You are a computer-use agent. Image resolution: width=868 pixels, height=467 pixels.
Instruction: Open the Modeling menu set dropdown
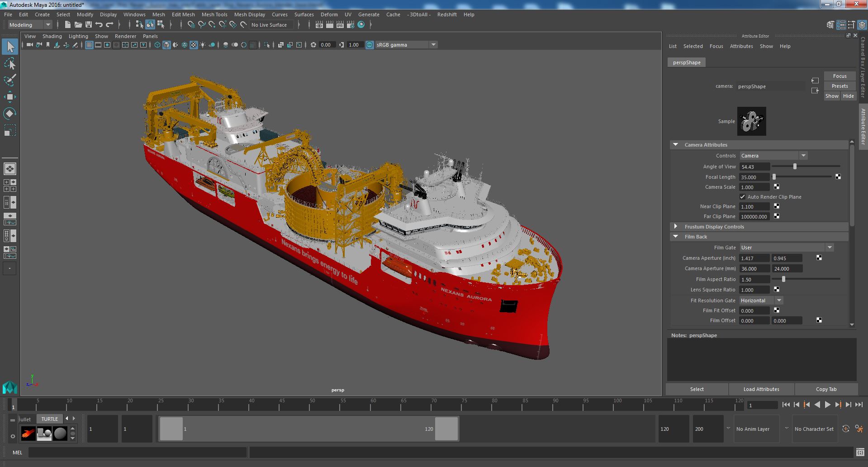30,25
